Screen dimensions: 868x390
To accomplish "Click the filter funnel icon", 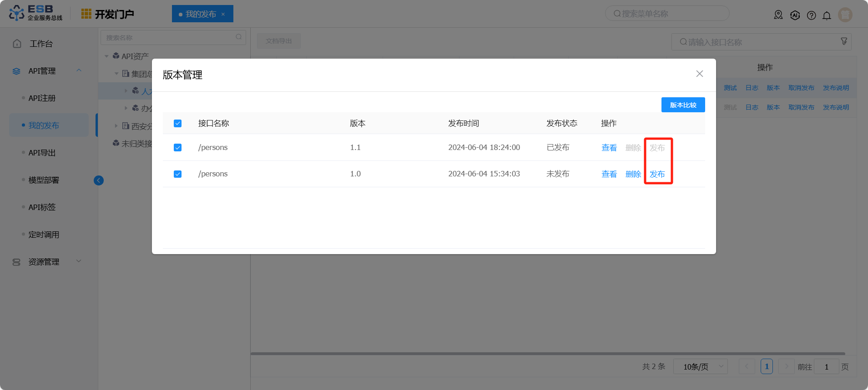I will pos(844,41).
